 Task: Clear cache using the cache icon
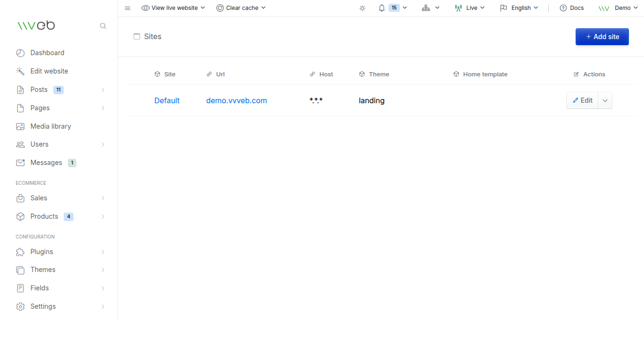(219, 8)
